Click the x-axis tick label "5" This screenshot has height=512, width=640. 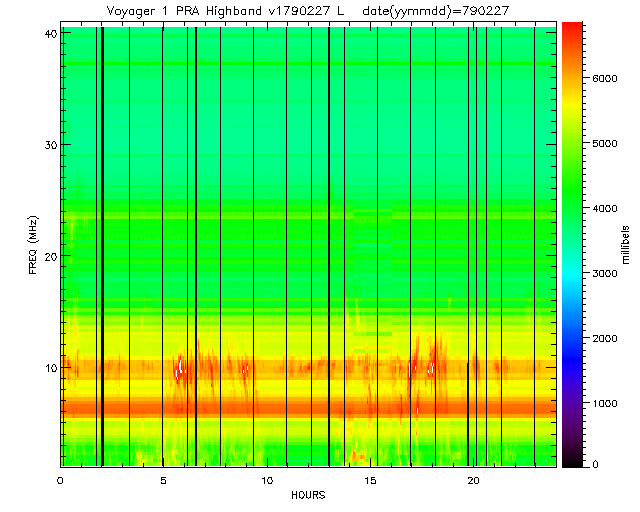[163, 481]
